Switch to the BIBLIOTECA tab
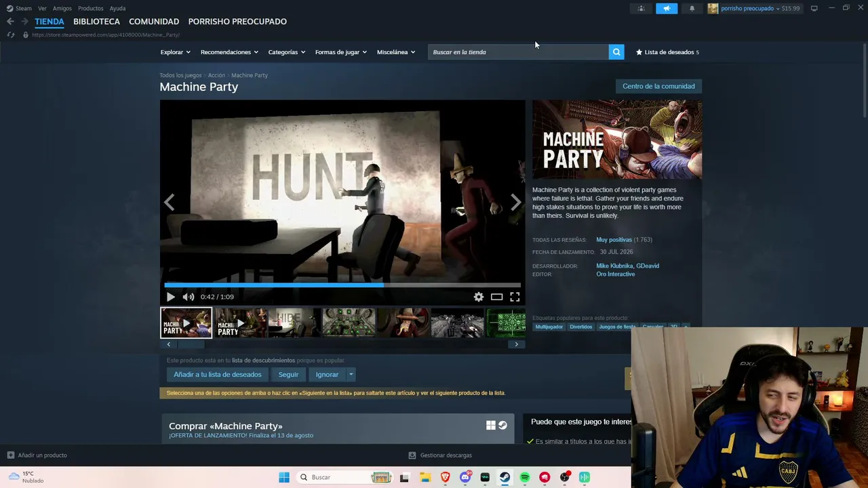 point(96,22)
